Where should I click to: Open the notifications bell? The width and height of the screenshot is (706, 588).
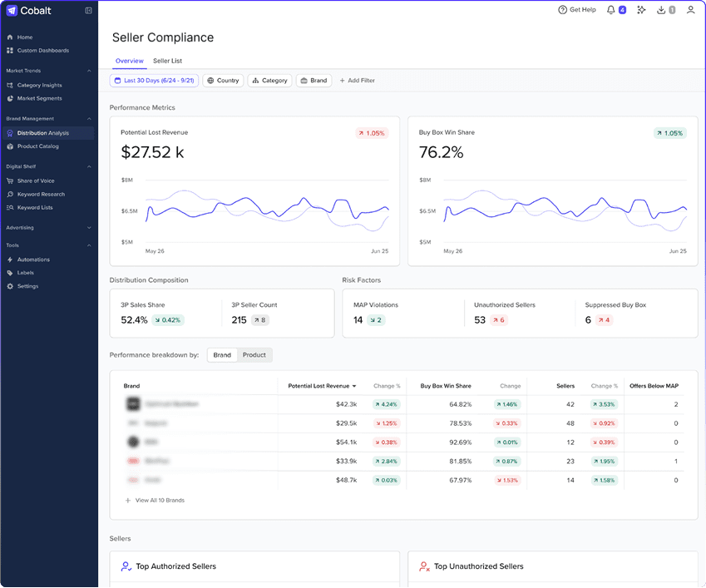[x=612, y=9]
